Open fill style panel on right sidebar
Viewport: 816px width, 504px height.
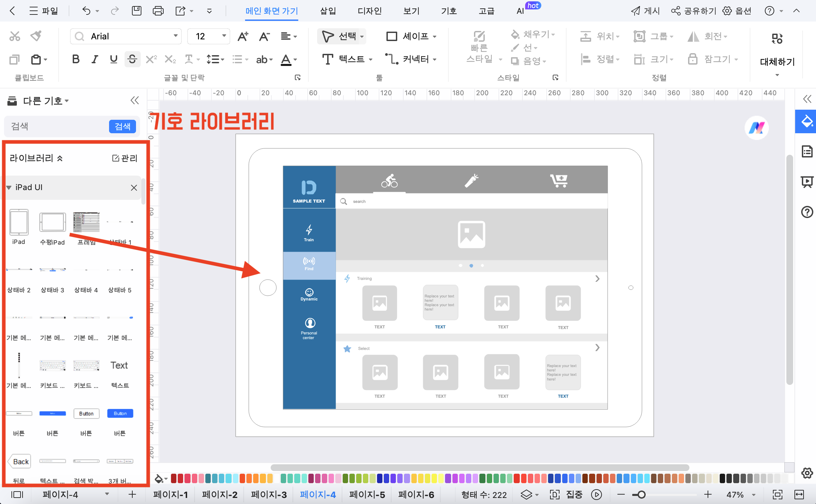tap(807, 121)
